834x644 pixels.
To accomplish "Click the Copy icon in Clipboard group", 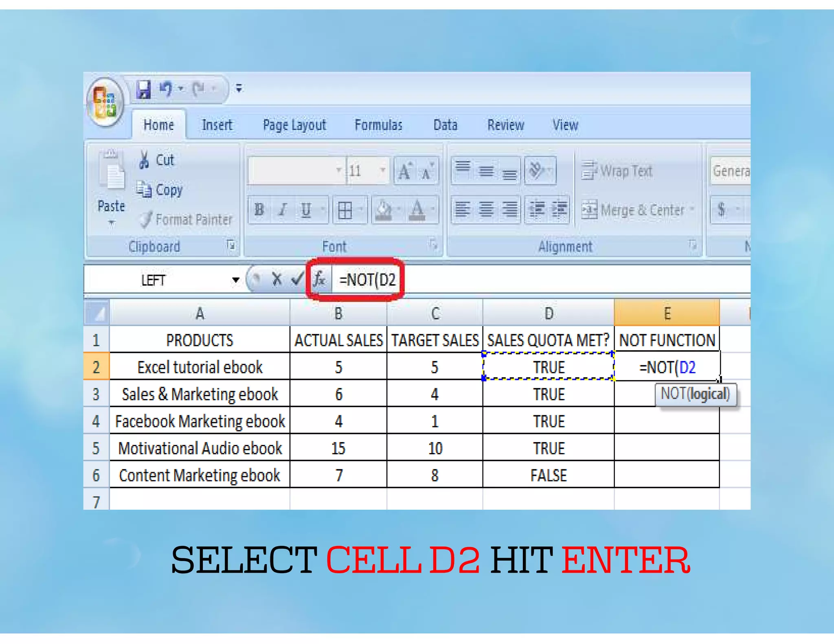I will (x=144, y=190).
